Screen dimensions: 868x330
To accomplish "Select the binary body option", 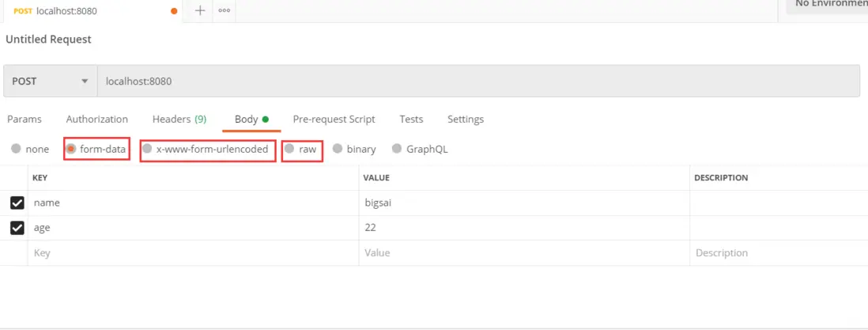I will [x=338, y=149].
